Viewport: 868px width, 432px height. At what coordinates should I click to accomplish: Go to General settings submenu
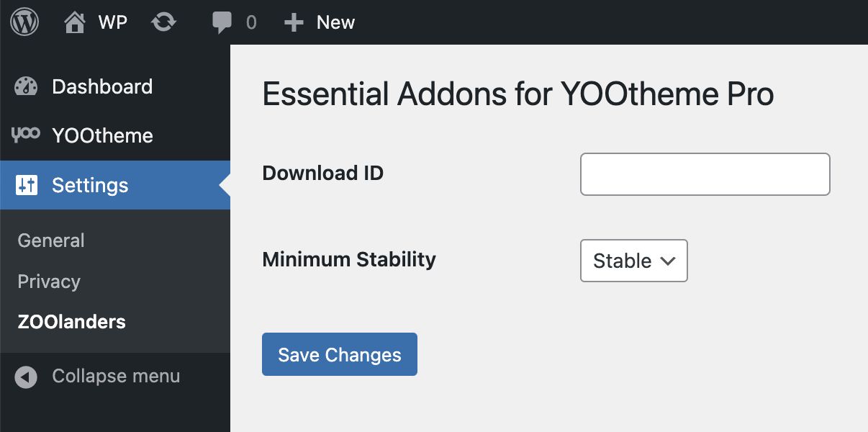coord(51,240)
